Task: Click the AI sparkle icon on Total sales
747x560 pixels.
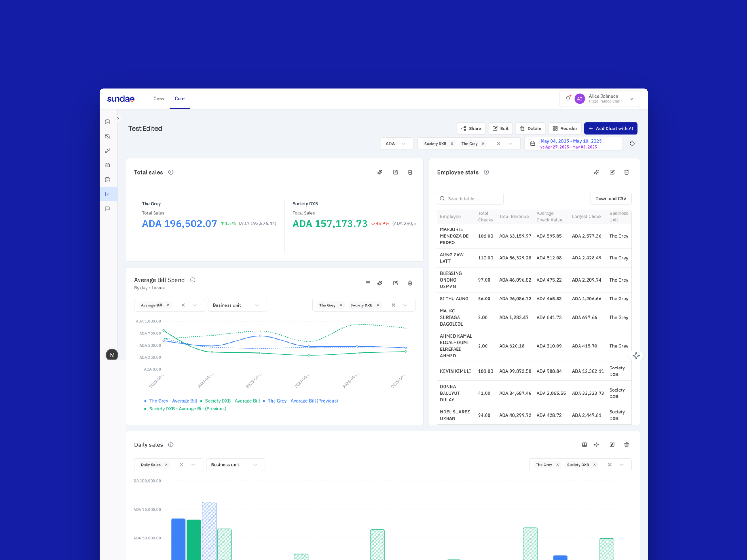Action: [x=380, y=172]
